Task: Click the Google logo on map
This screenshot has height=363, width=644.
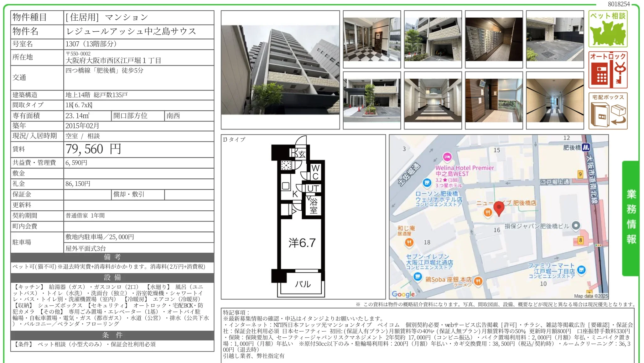Action: 403,294
